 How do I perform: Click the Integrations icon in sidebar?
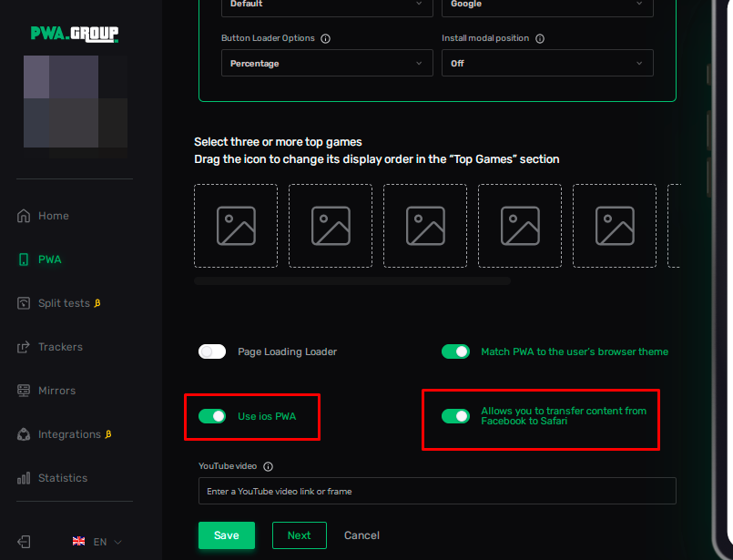pyautogui.click(x=24, y=434)
